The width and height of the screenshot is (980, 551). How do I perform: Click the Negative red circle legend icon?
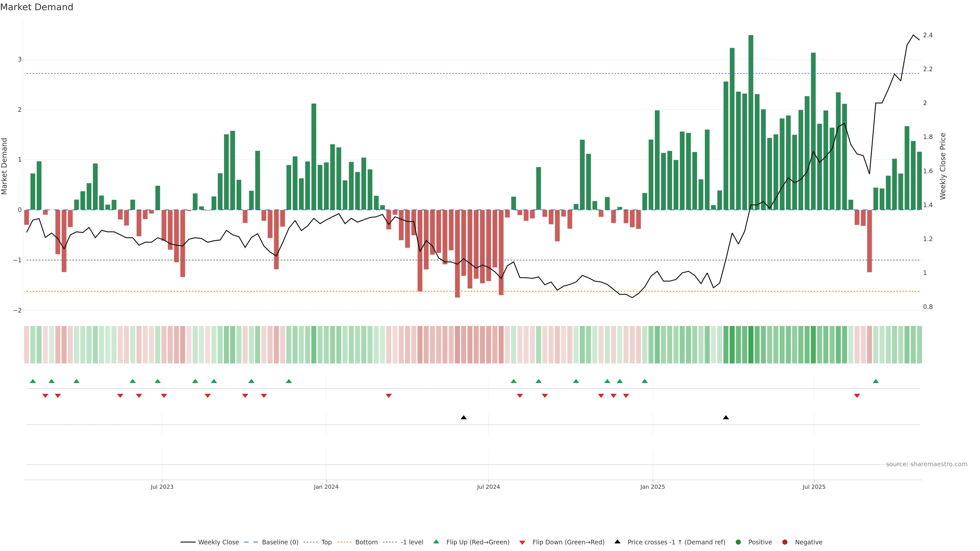click(785, 542)
